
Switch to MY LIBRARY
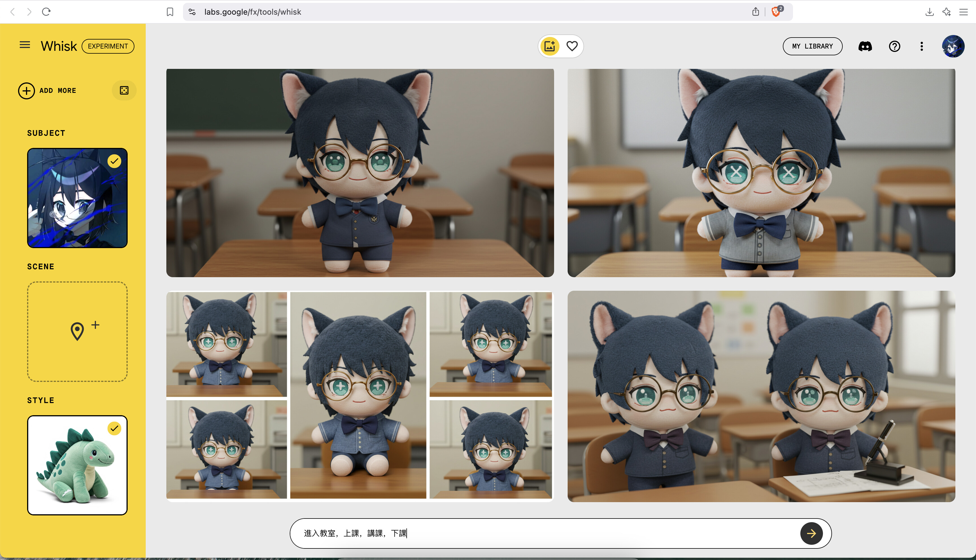click(x=812, y=46)
